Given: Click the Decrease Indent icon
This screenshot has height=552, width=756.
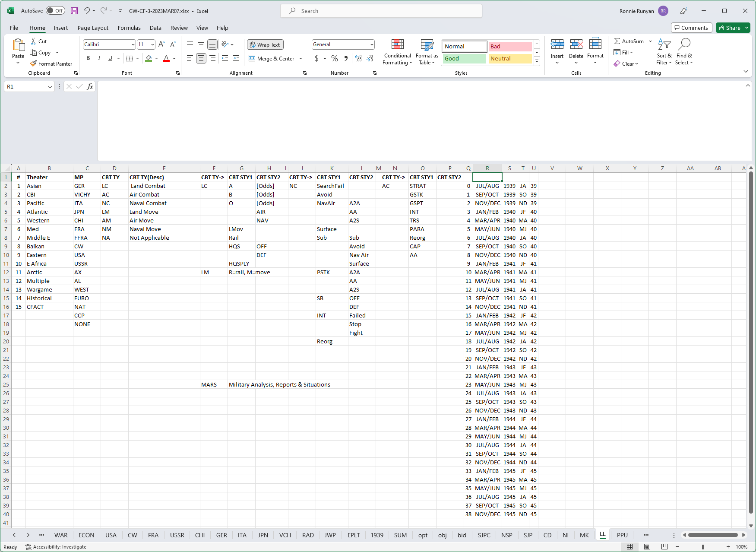Looking at the screenshot, I should point(225,58).
